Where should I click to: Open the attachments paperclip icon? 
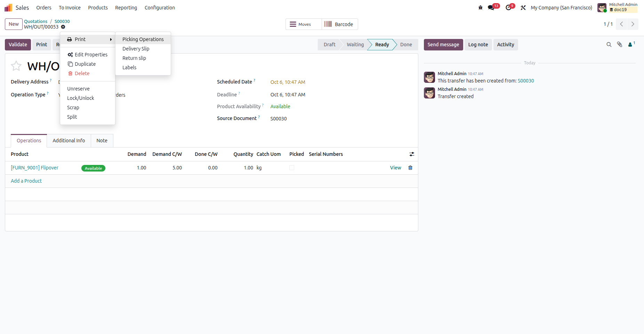point(620,45)
